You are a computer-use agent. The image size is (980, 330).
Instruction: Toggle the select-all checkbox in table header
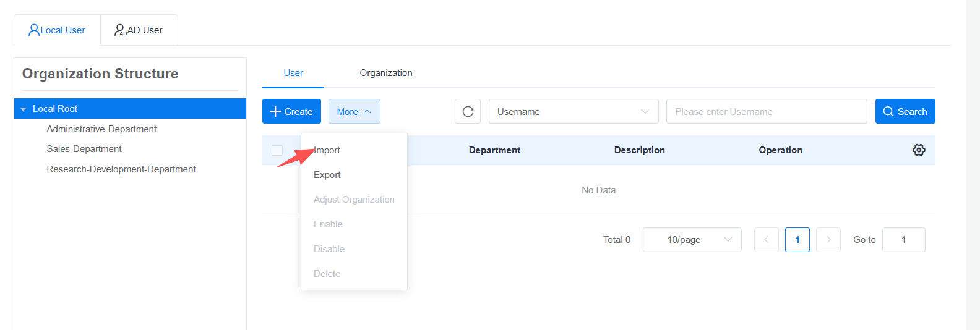(277, 150)
